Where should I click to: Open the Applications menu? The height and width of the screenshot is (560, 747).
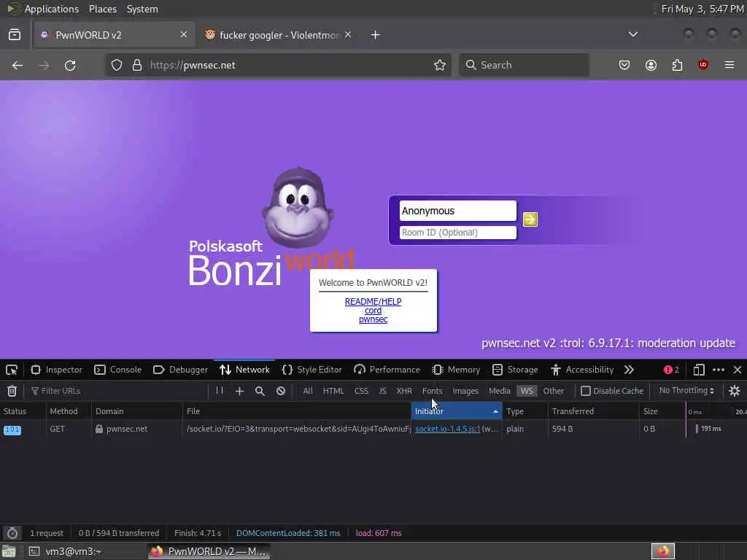(x=52, y=9)
